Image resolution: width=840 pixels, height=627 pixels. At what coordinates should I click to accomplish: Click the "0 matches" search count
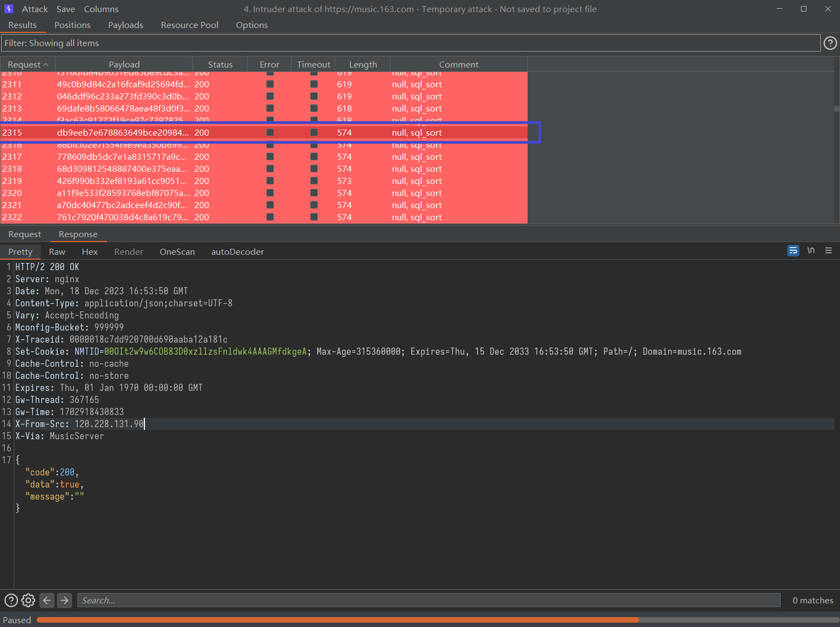click(813, 600)
